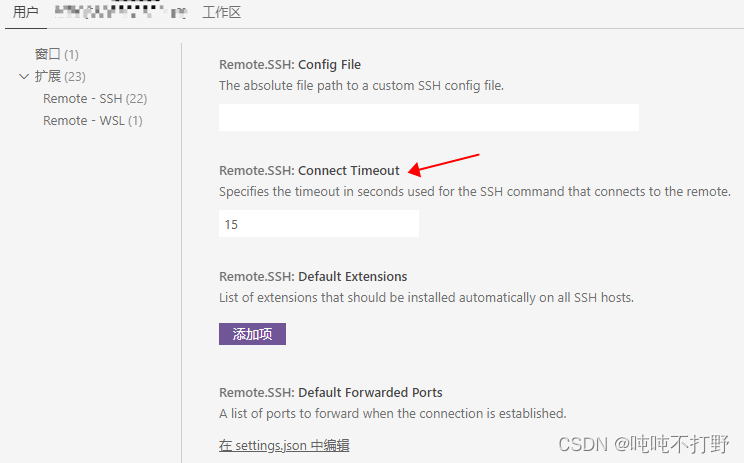Click the 扩展 (23) tree label
The image size is (744, 463).
pos(60,76)
